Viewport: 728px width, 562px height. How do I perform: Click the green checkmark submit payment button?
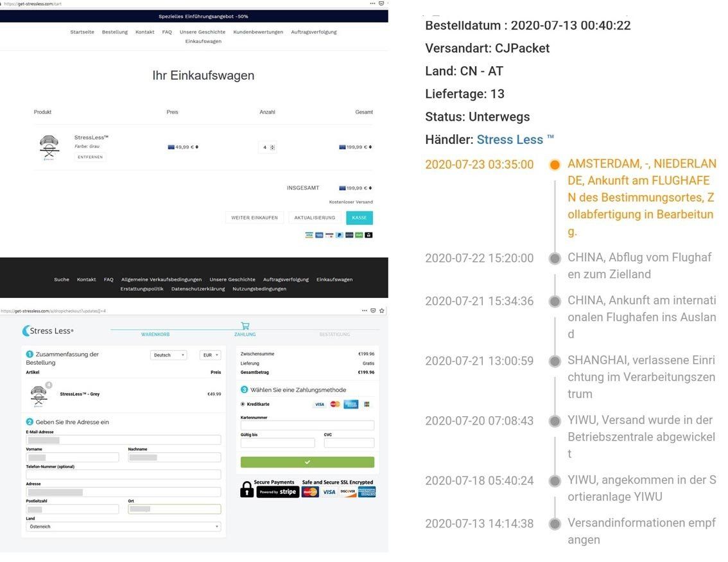pyautogui.click(x=308, y=462)
